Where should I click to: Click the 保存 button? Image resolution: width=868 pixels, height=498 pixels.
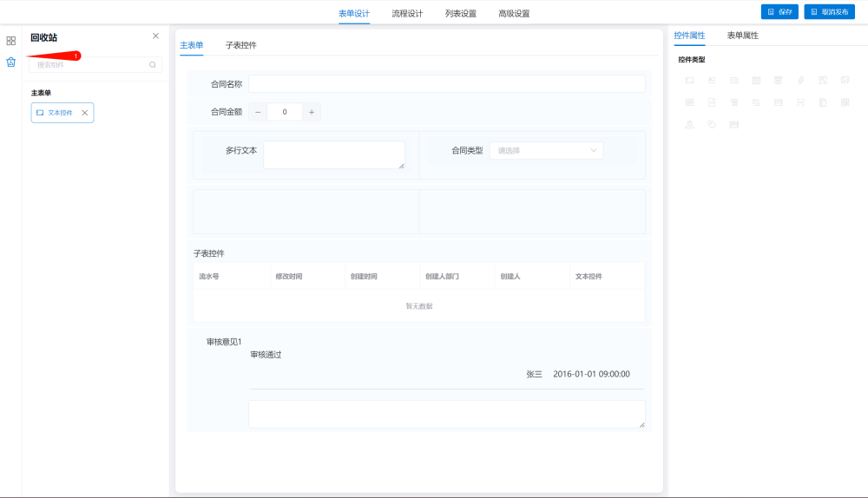pyautogui.click(x=779, y=12)
